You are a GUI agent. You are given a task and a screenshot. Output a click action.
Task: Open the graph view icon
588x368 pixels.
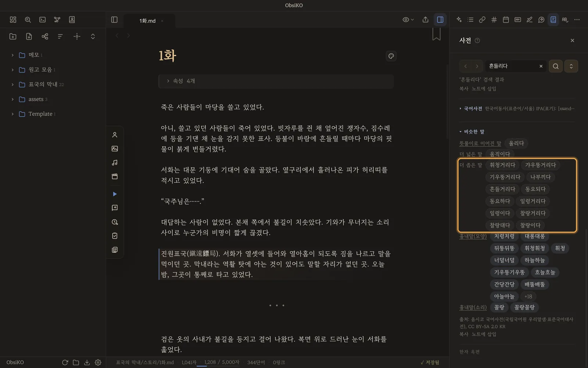tap(57, 20)
